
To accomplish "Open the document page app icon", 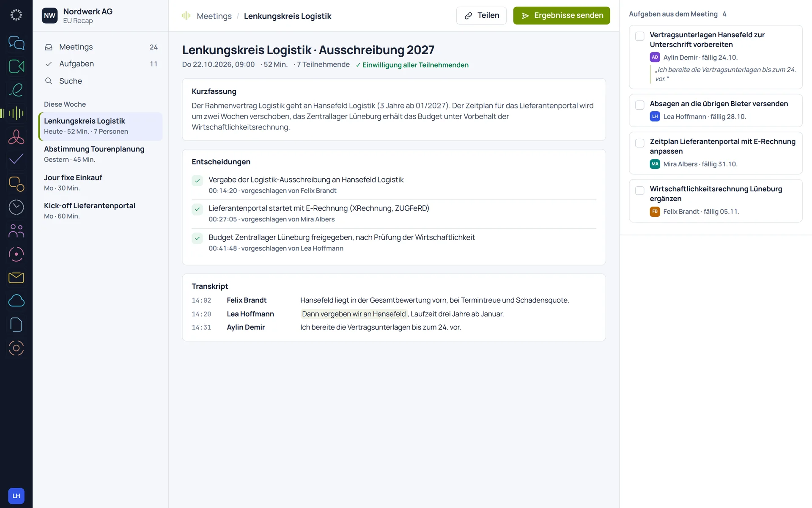I will [16, 325].
